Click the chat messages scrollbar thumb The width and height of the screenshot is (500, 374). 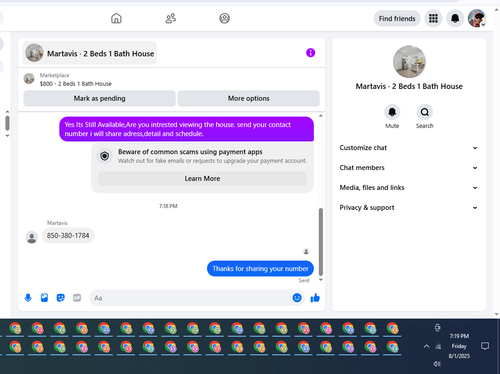(x=321, y=242)
